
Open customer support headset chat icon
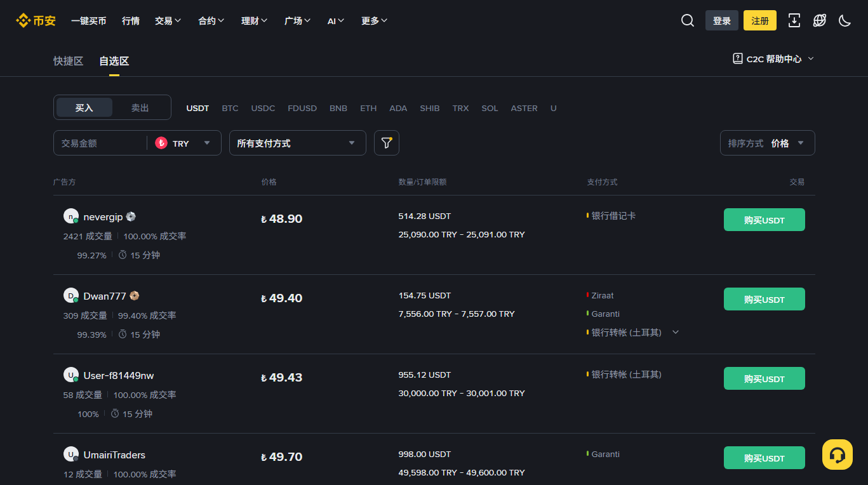click(838, 455)
